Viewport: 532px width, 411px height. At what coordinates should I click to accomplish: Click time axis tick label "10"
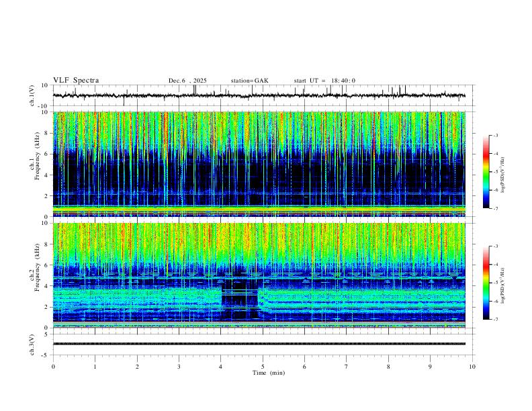coord(472,367)
